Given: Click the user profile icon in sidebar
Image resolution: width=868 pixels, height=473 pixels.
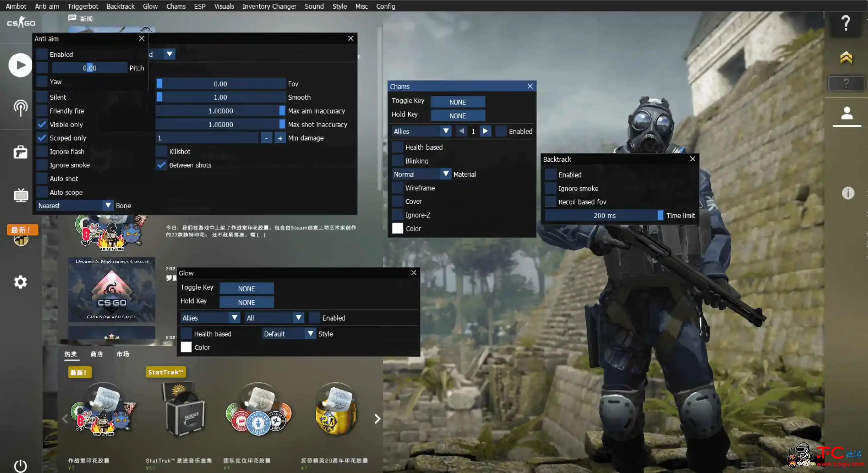Looking at the screenshot, I should (847, 113).
